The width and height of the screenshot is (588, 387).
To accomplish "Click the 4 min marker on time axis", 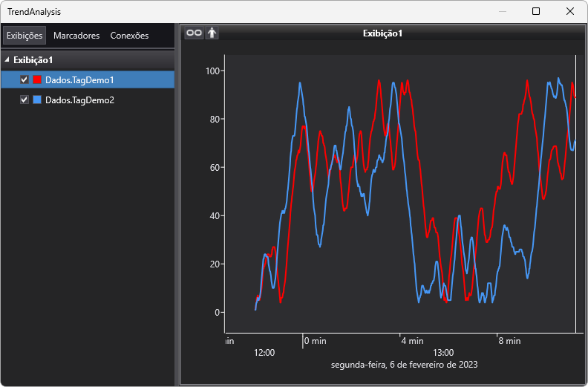I will (413, 341).
